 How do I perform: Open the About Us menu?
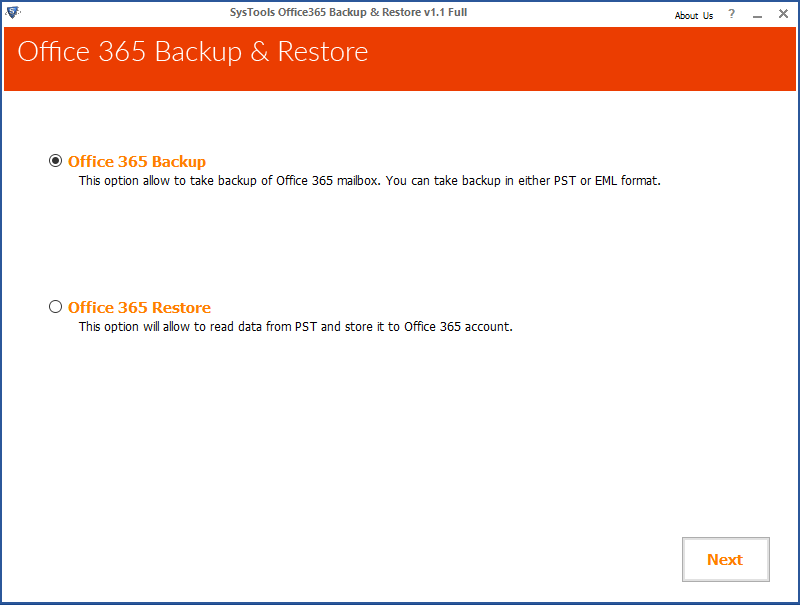693,15
